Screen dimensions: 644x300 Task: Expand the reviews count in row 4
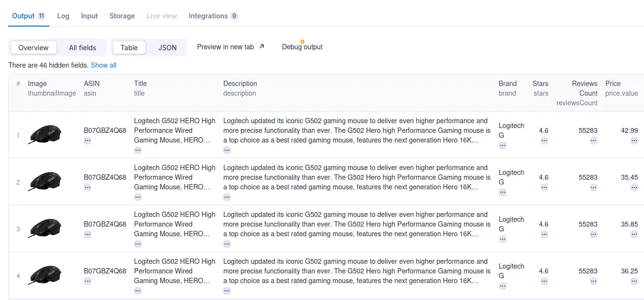[x=593, y=281]
